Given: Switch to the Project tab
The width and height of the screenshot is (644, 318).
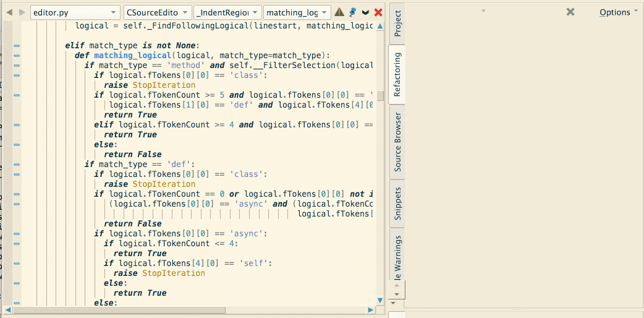Looking at the screenshot, I should 397,24.
